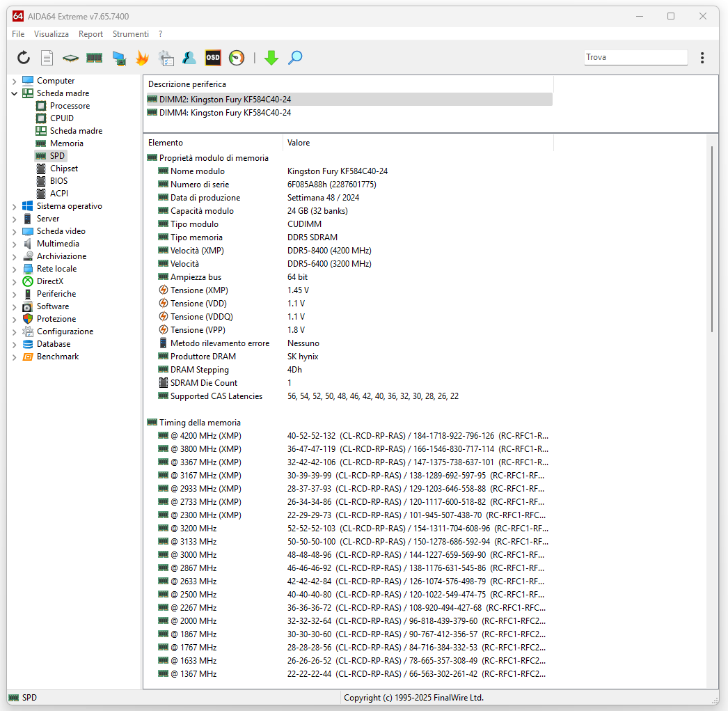This screenshot has width=728, height=711.
Task: Select DIMM2: Kingston Fury KF584C40-24 device
Action: click(349, 100)
